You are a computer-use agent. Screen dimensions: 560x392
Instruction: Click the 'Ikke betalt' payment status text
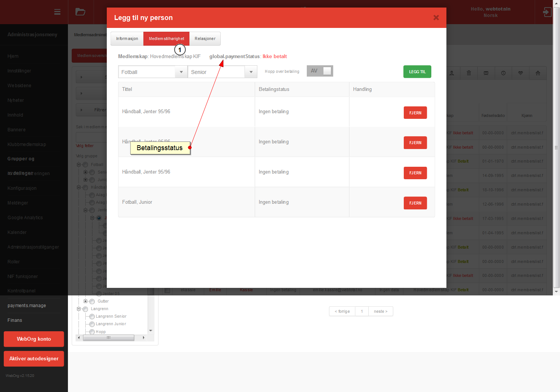click(275, 57)
